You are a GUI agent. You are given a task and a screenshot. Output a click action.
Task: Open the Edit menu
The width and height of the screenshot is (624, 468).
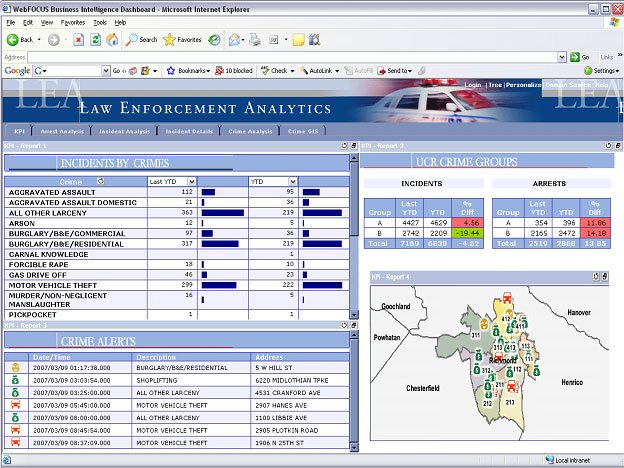[28, 22]
